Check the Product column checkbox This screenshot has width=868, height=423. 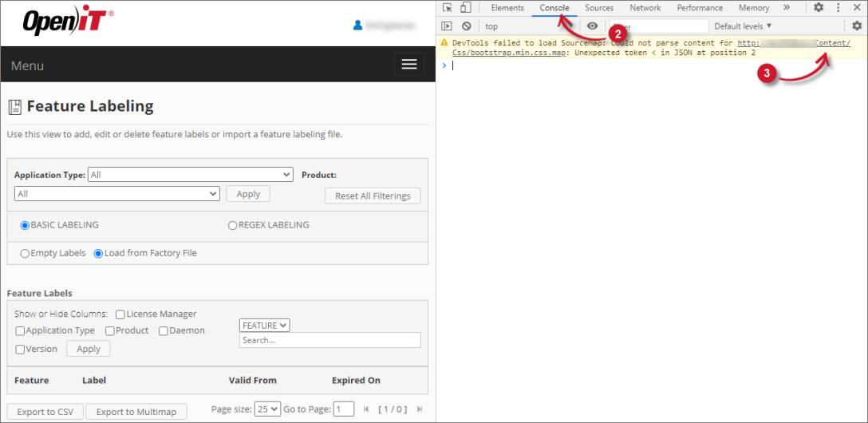pos(109,331)
